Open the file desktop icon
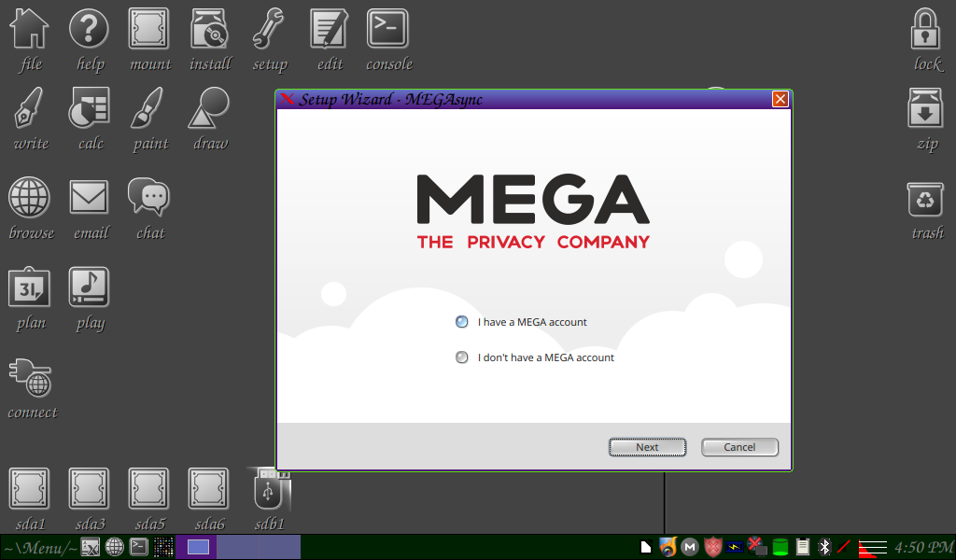This screenshot has width=956, height=560. [30, 40]
